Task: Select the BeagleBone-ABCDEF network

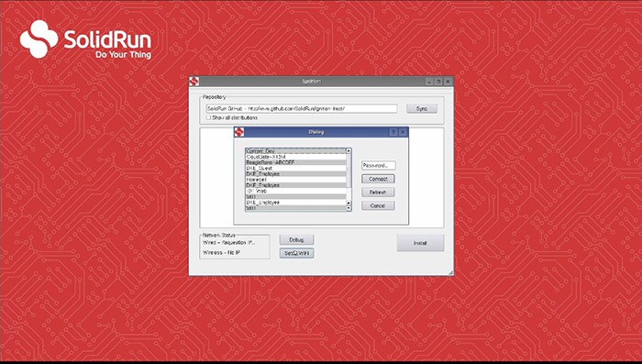Action: [x=296, y=162]
